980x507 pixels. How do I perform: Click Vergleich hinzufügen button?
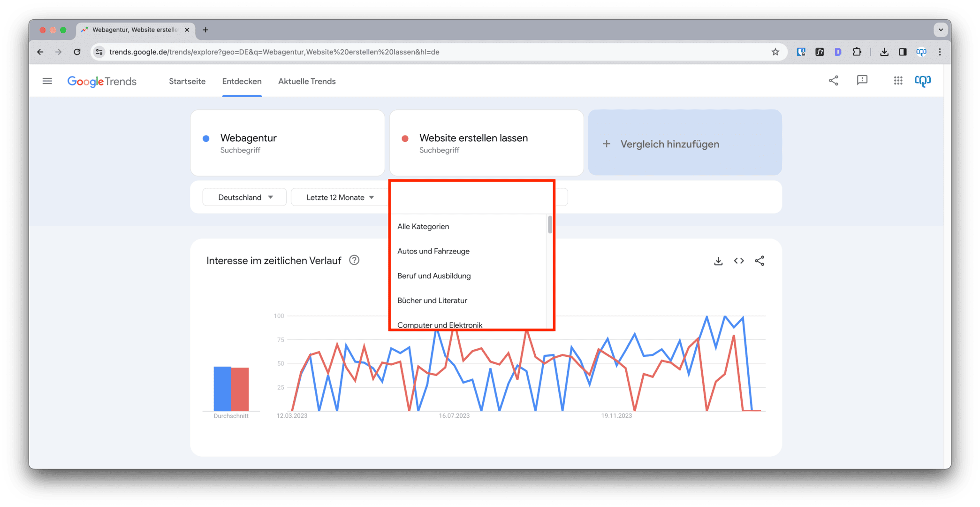point(685,143)
